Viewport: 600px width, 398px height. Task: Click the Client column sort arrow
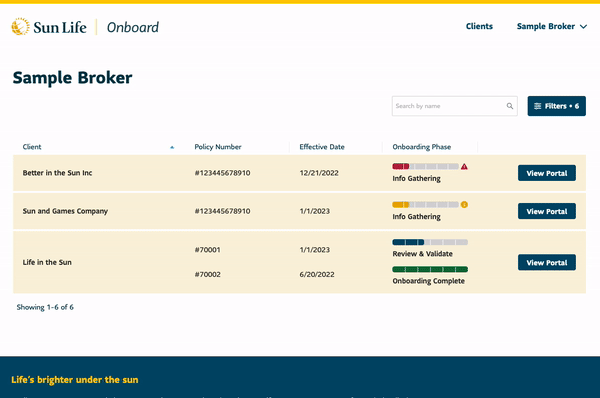click(172, 147)
